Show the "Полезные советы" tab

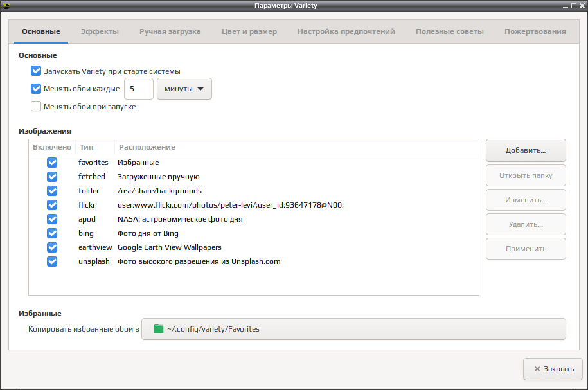450,31
